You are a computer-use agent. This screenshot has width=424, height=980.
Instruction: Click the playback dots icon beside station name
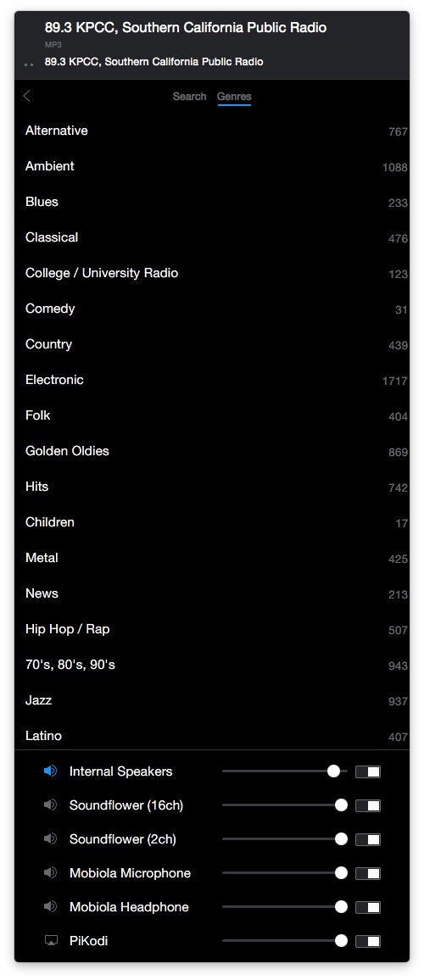(x=28, y=64)
